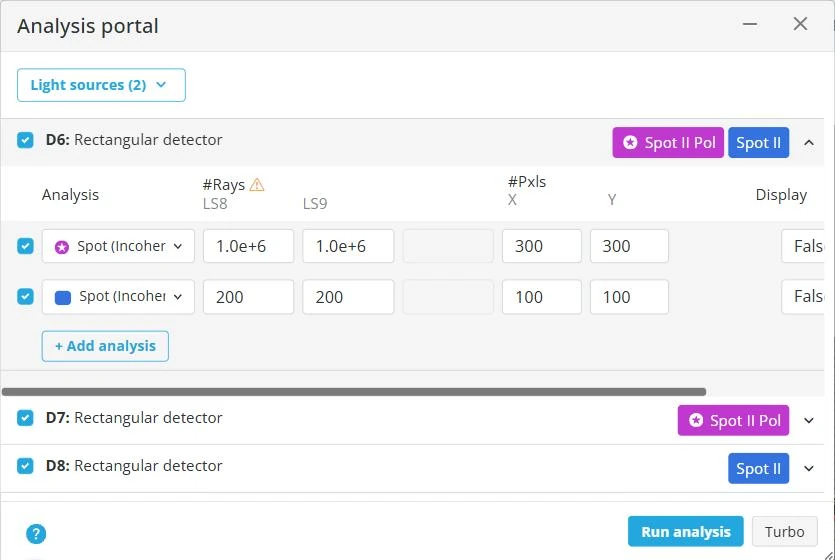Viewport: 835px width, 560px height.
Task: Click the + Add analysis button
Action: click(x=105, y=346)
